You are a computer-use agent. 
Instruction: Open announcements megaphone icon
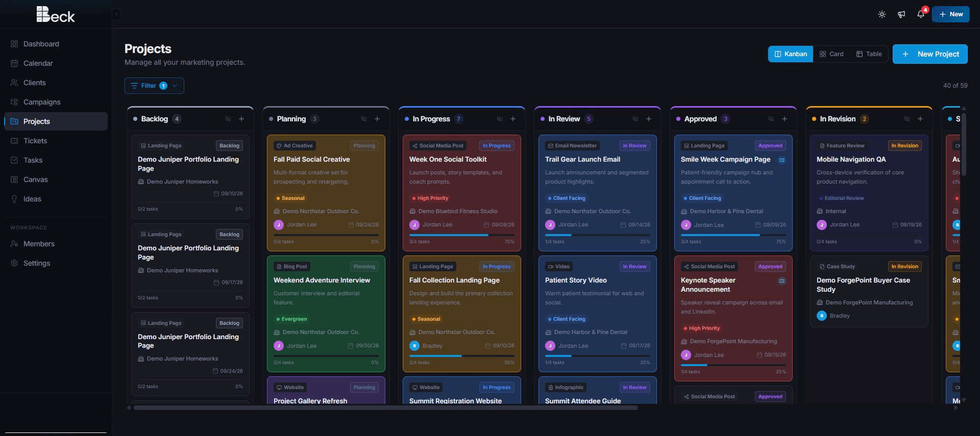pos(901,14)
